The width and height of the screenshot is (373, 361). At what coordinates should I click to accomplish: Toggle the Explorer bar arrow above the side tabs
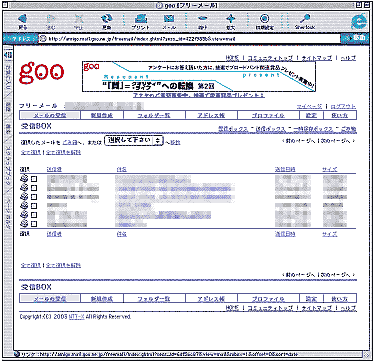point(7,55)
